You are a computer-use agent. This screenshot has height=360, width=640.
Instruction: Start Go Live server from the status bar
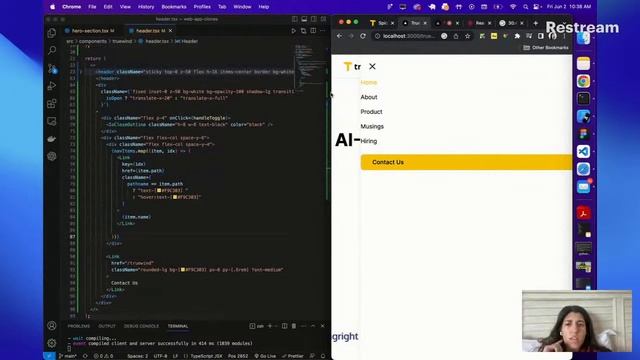coord(265,356)
